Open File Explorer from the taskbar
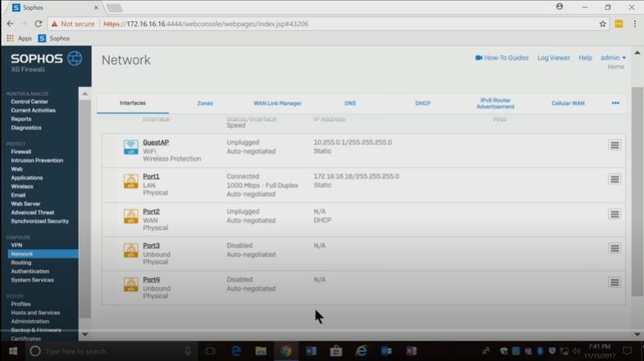This screenshot has height=361, width=644. click(261, 351)
